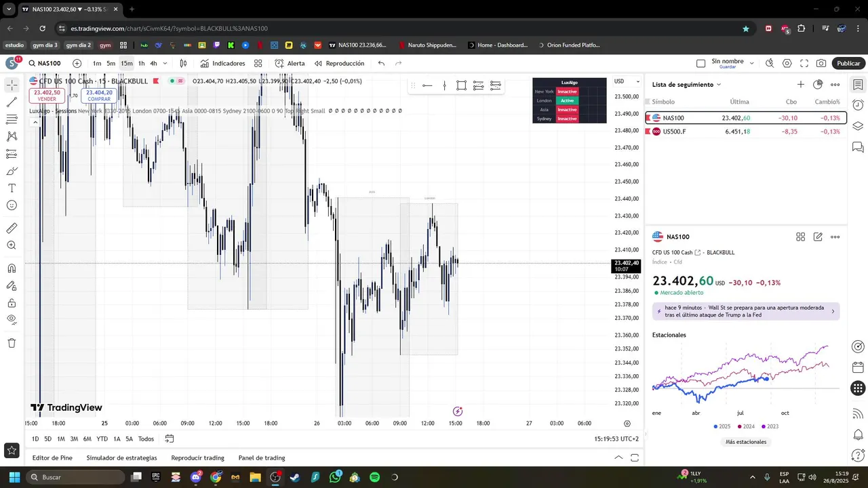Toggle magnet mode in left toolbar
This screenshot has width=868, height=488.
[x=12, y=268]
